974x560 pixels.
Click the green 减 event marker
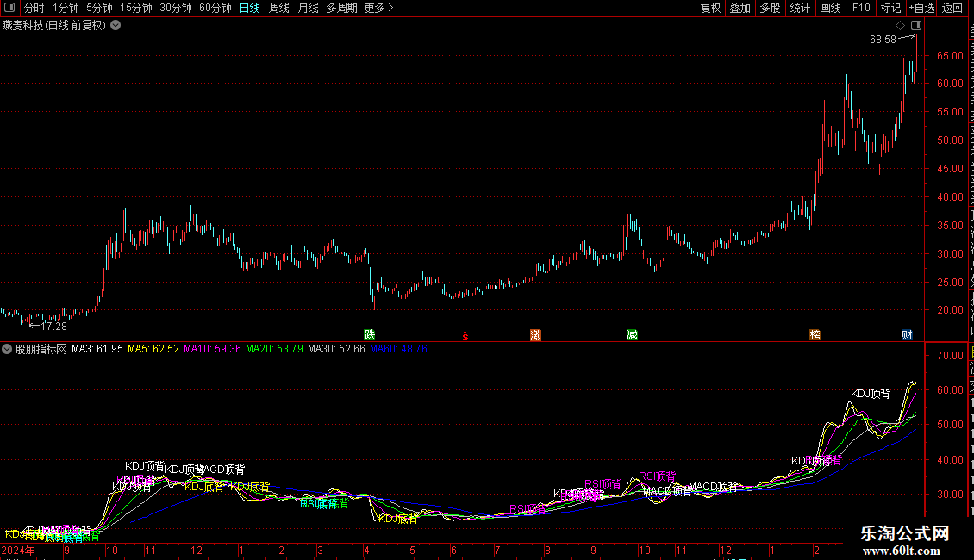coord(632,334)
